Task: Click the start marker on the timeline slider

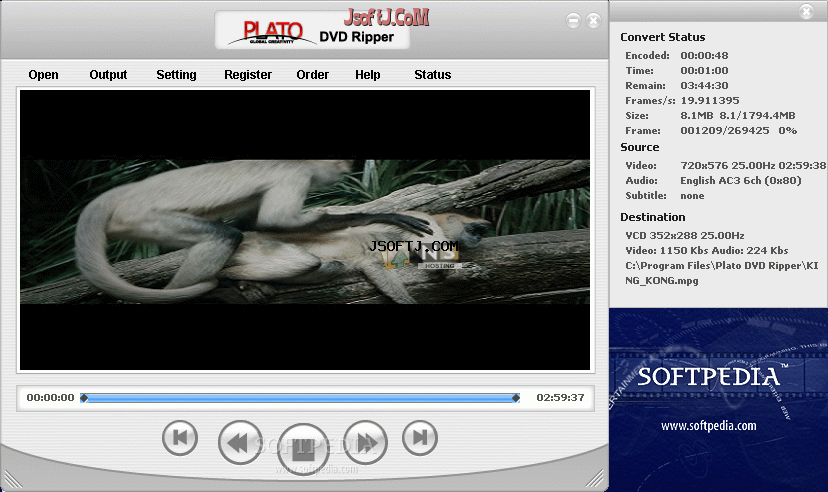Action: (x=84, y=398)
